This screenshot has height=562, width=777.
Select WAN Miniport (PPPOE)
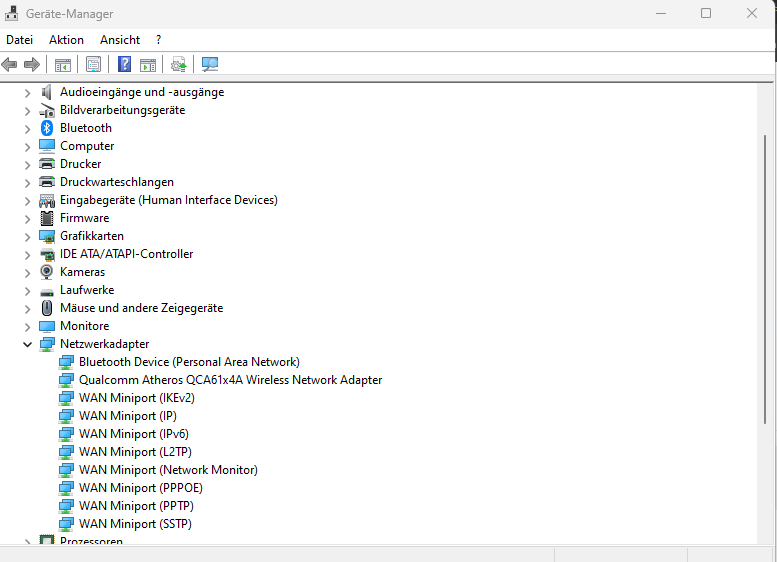[x=141, y=488]
